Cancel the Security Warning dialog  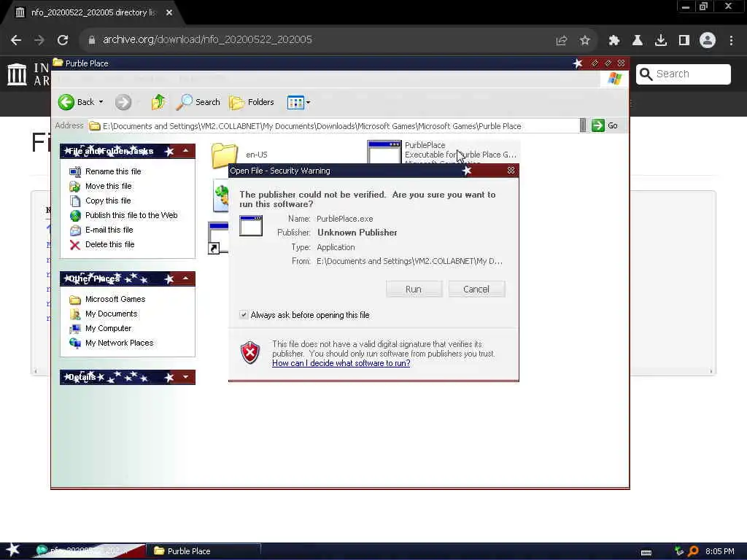[x=476, y=289]
